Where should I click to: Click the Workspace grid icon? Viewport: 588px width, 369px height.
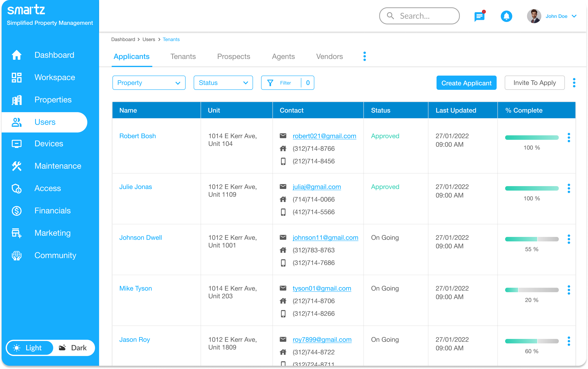17,77
